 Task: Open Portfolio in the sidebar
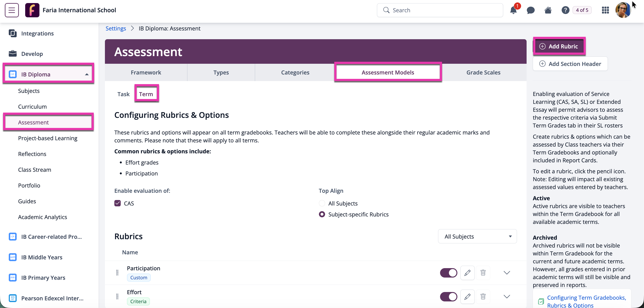coord(29,185)
